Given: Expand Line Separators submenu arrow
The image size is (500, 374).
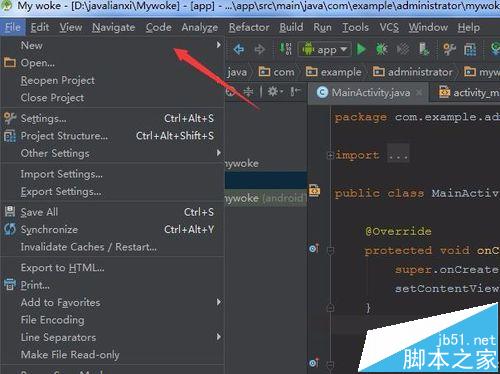Looking at the screenshot, I should tap(219, 337).
